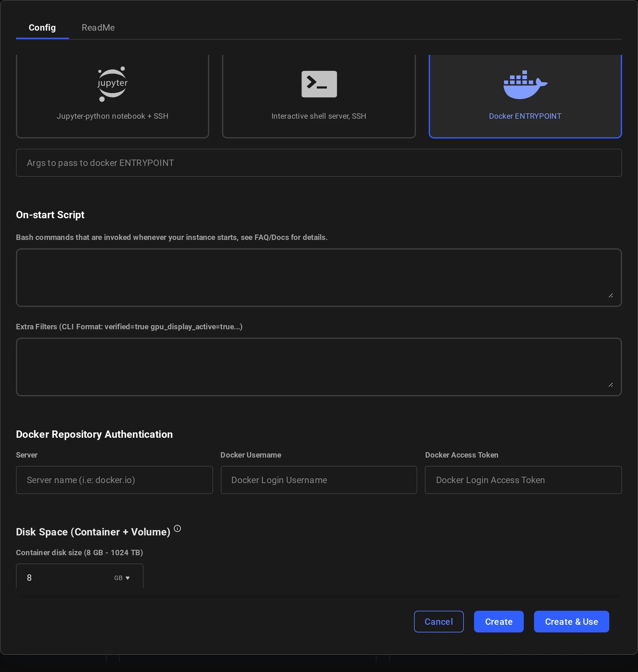Click the Jupyter logo icon
The width and height of the screenshot is (638, 672).
(x=113, y=84)
